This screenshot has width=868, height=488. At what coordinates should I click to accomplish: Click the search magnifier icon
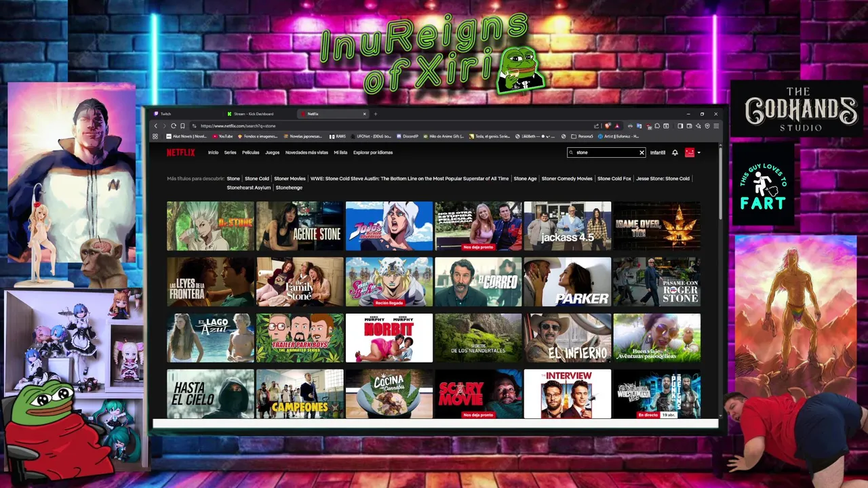(x=571, y=152)
